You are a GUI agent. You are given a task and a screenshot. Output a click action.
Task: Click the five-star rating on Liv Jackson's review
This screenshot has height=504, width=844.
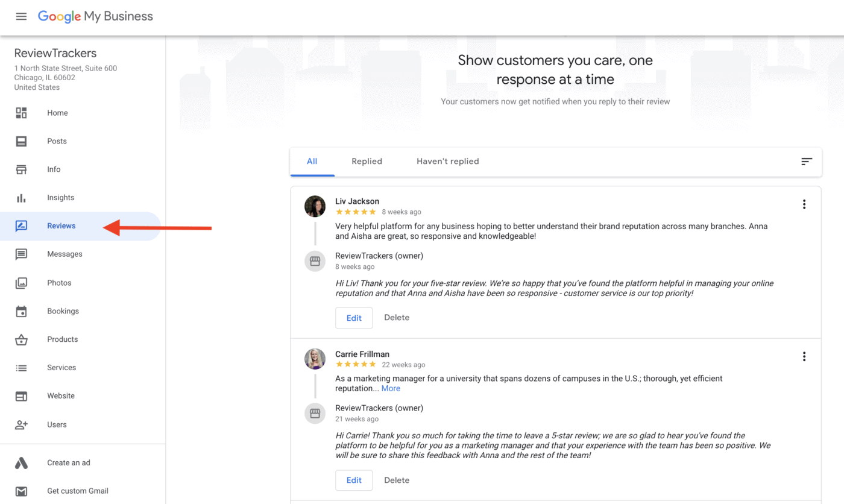point(356,212)
